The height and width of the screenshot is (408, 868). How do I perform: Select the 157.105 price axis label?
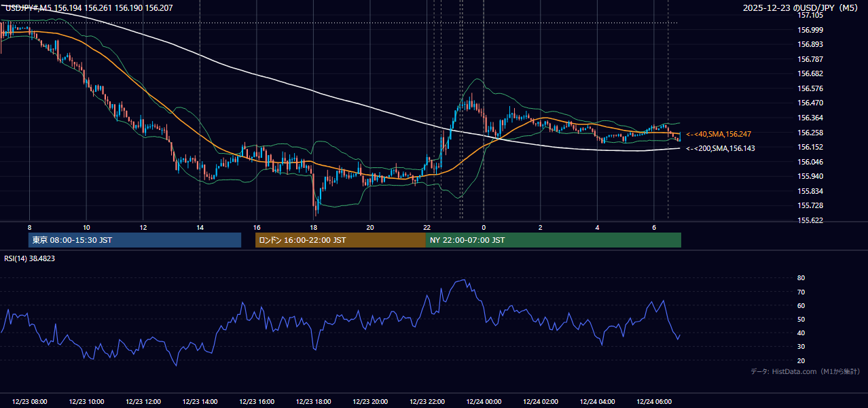pos(810,15)
